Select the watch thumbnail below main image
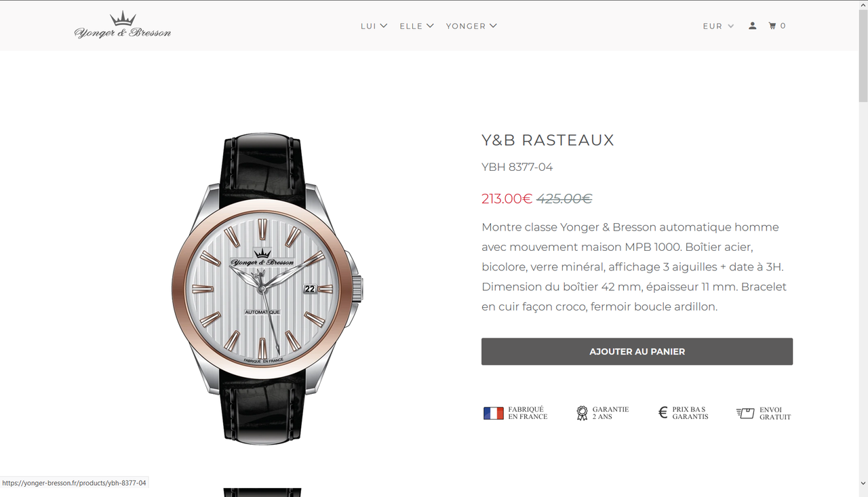Image resolution: width=868 pixels, height=497 pixels. (262, 492)
